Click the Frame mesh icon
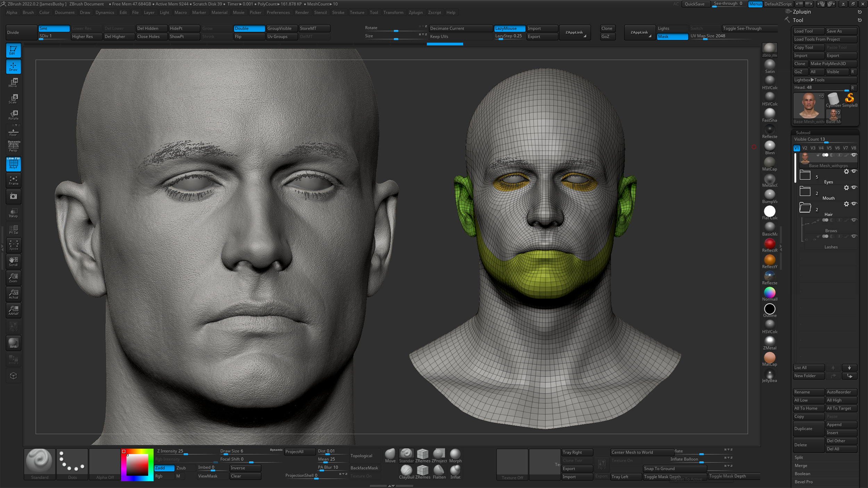The image size is (868, 488). click(x=13, y=180)
